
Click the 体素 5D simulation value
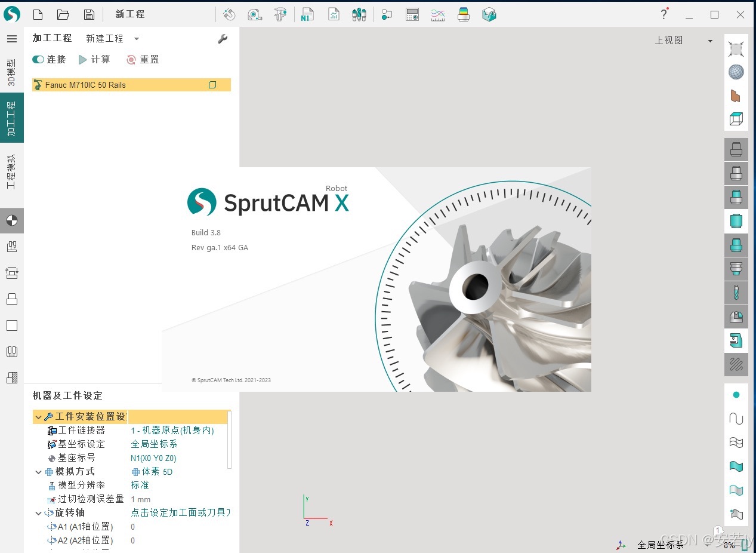[152, 472]
